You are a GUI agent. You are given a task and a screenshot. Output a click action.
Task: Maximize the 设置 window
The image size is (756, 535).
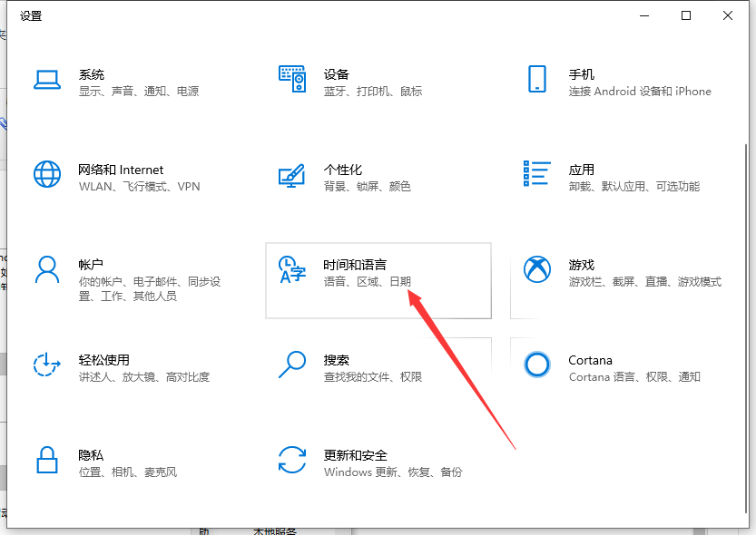[686, 15]
